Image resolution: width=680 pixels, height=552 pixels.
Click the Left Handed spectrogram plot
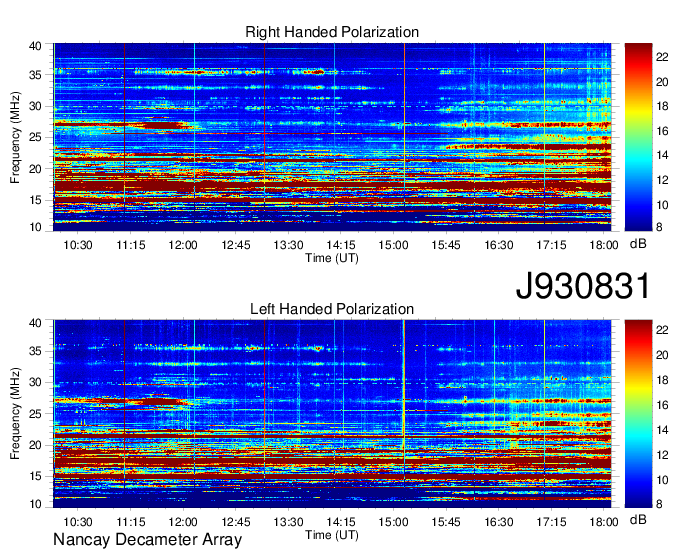pyautogui.click(x=332, y=414)
